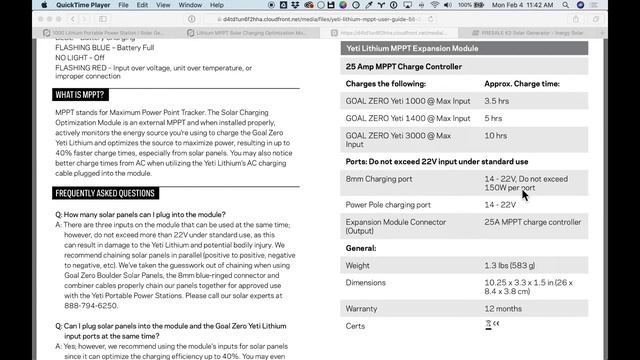Switch to the 1000 Lithium Portable Power Station tab
Image resolution: width=640 pixels, height=360 pixels.
pos(107,33)
